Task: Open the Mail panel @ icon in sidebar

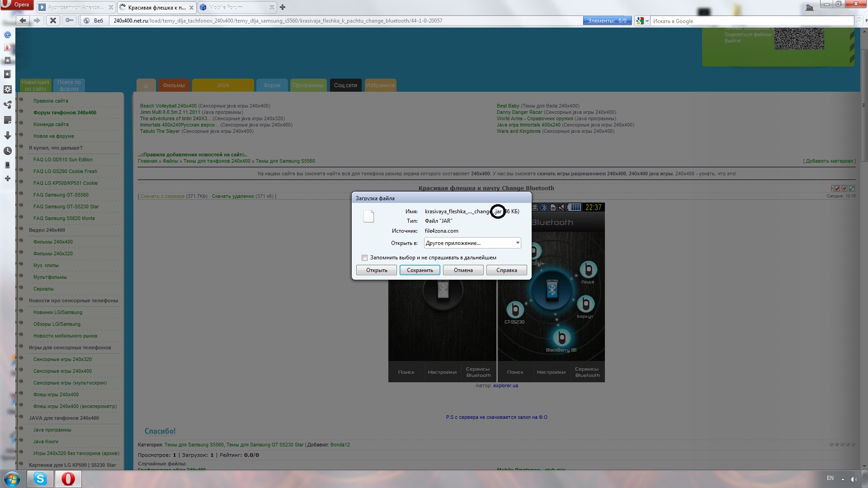Action: [x=8, y=35]
